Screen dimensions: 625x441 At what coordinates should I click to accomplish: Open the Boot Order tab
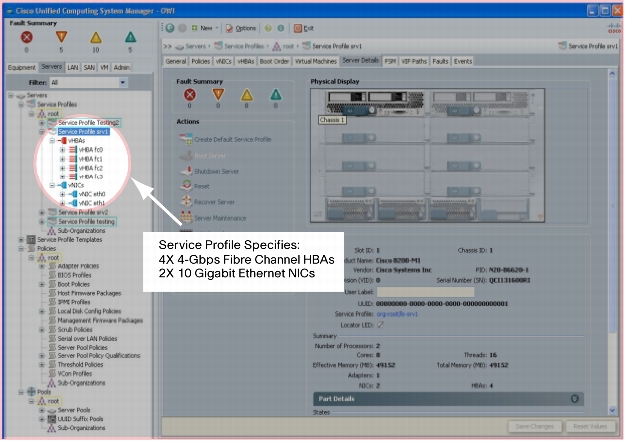pos(274,61)
